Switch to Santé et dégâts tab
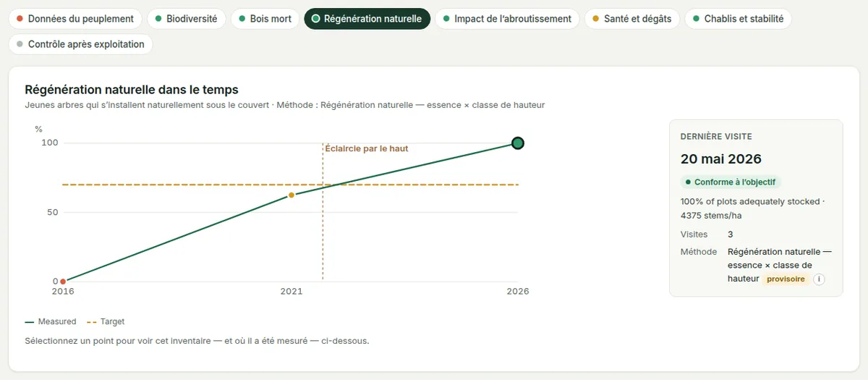868x380 pixels. 632,19
